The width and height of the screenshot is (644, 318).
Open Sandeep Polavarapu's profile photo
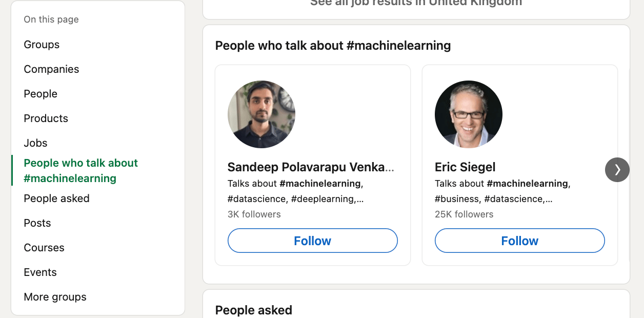point(261,114)
